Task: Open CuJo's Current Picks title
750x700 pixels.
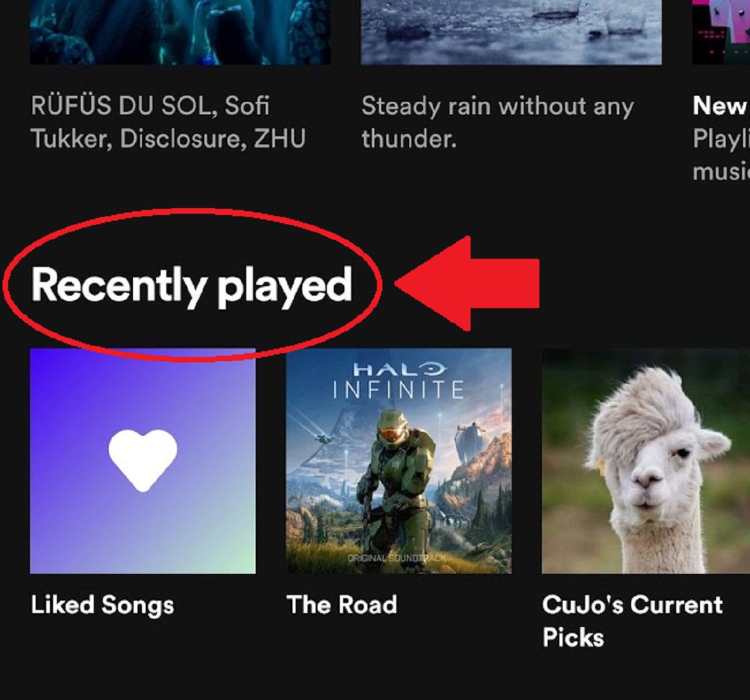Action: pyautogui.click(x=632, y=621)
